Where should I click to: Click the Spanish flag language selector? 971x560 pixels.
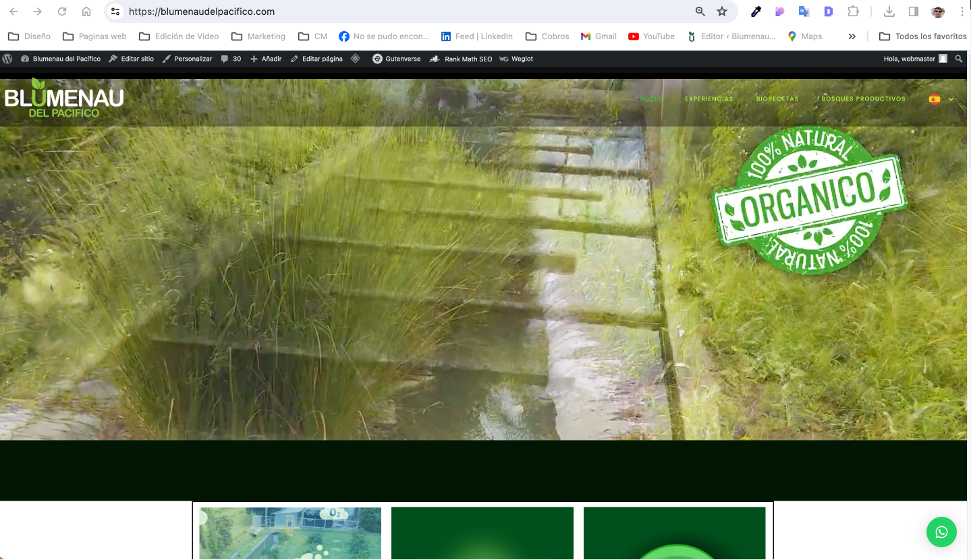[x=935, y=99]
